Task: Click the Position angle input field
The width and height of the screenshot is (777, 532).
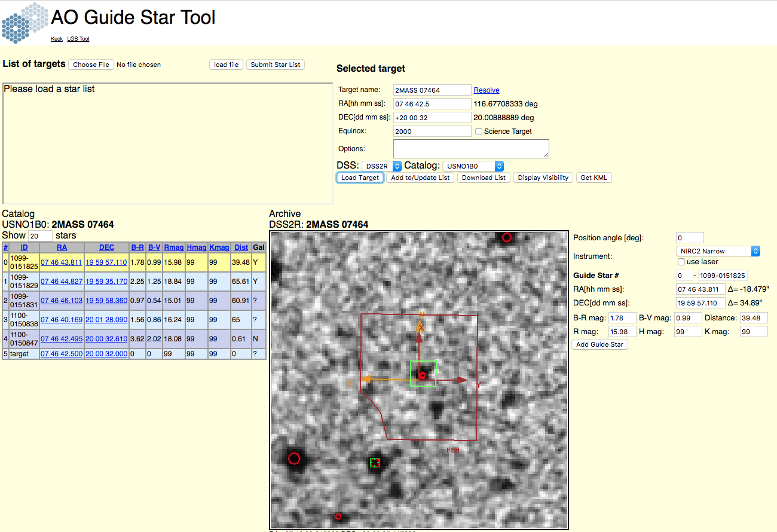Action: pos(690,238)
